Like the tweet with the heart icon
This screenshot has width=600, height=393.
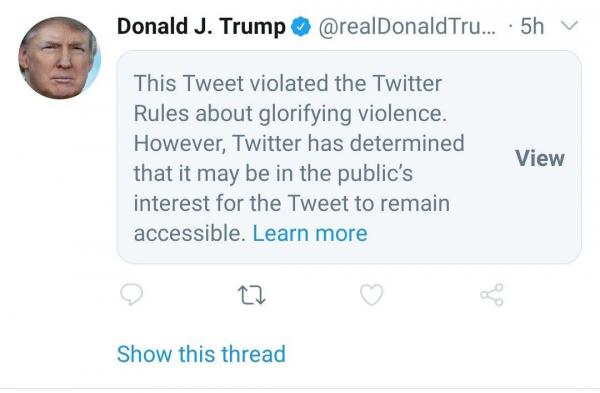pyautogui.click(x=372, y=295)
